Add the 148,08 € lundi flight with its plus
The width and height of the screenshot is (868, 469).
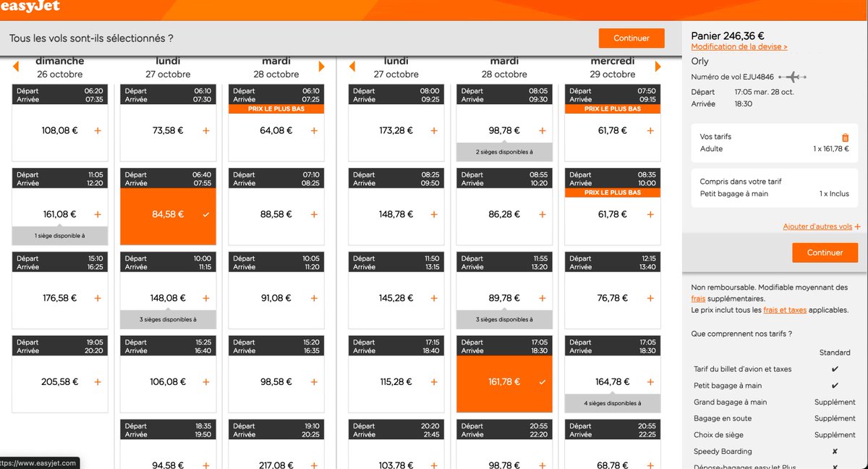[206, 298]
